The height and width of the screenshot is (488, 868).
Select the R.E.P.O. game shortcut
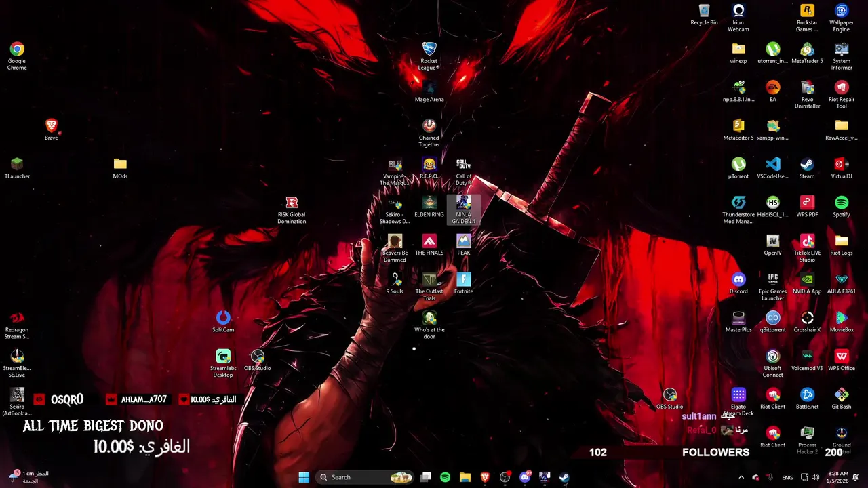point(429,167)
